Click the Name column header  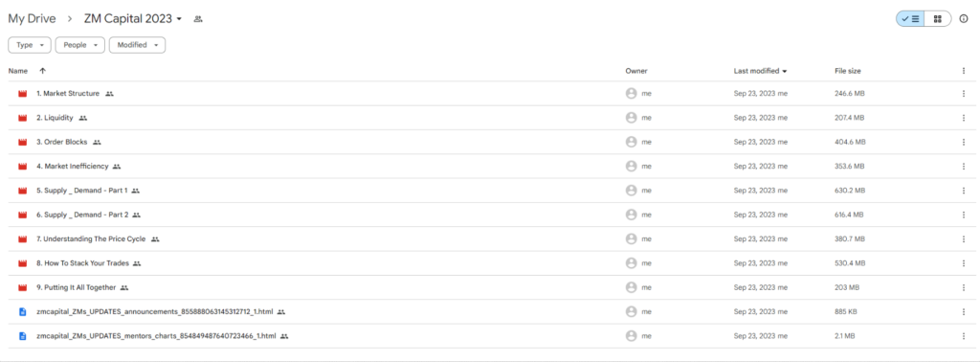[x=18, y=71]
